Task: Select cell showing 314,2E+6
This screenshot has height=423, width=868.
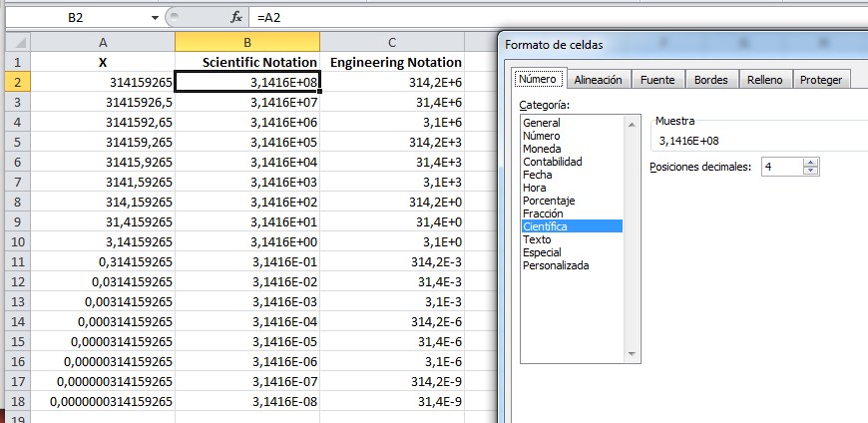Action: [x=392, y=83]
